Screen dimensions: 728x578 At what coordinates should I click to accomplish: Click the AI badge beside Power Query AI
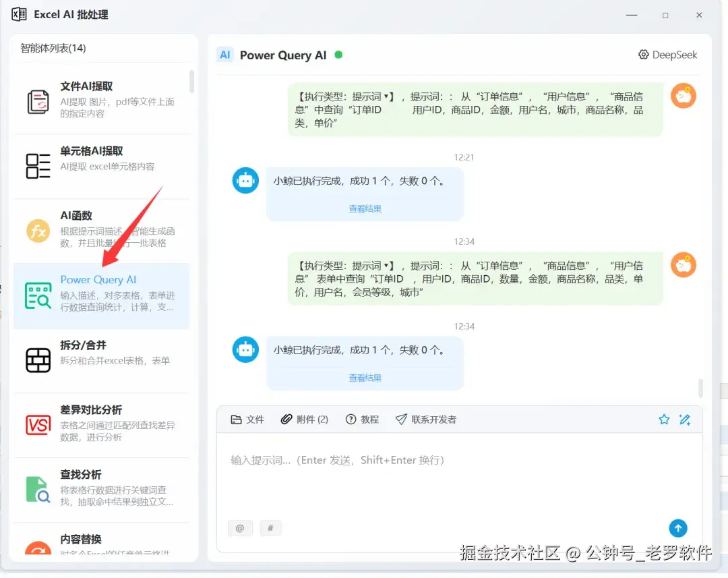[x=225, y=55]
